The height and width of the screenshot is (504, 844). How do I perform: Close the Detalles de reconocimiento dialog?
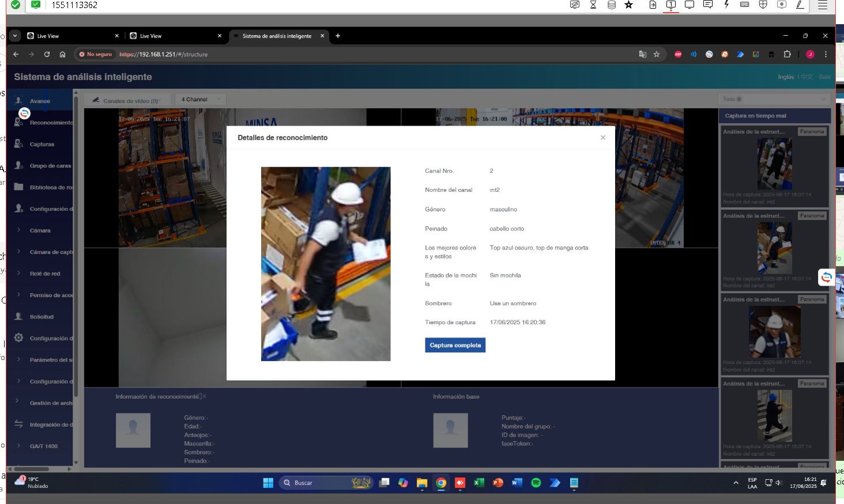point(602,138)
